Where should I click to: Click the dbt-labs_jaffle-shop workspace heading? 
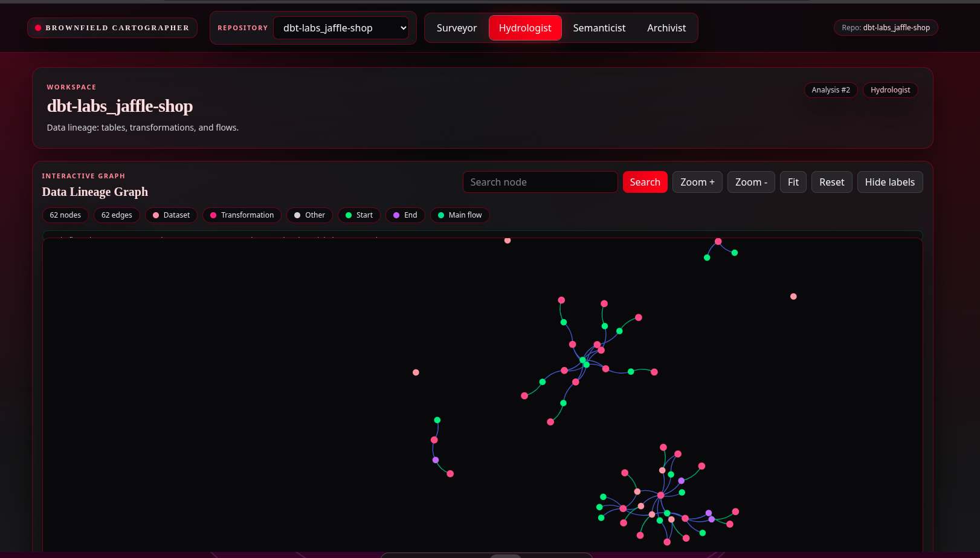[120, 106]
